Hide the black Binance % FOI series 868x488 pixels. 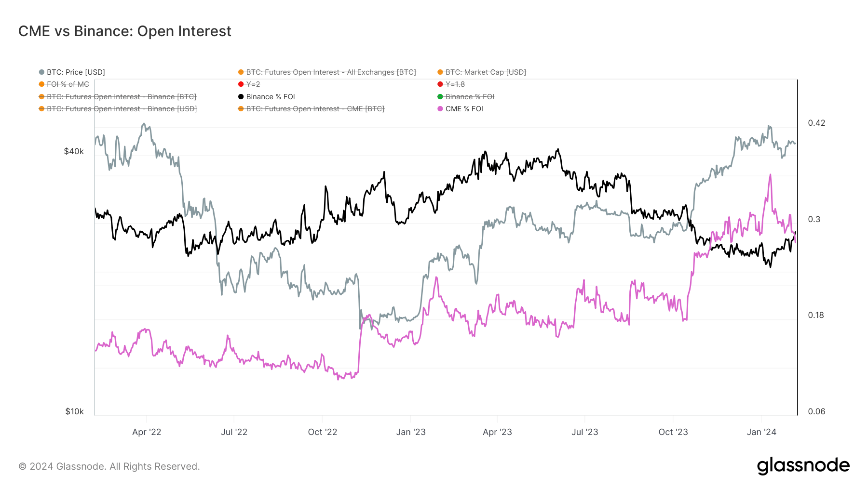(271, 97)
